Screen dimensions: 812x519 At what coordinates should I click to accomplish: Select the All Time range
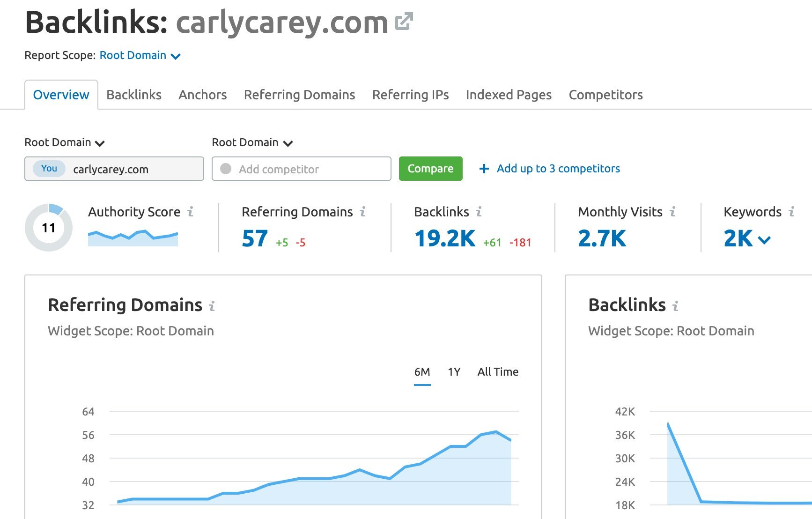point(498,372)
